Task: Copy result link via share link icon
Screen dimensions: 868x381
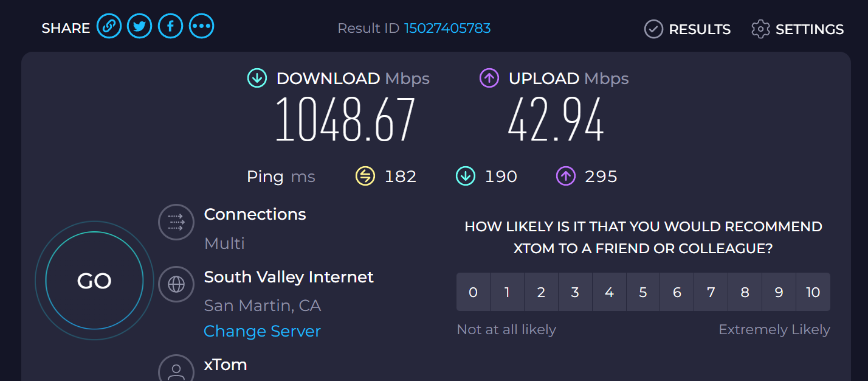Action: pyautogui.click(x=109, y=26)
